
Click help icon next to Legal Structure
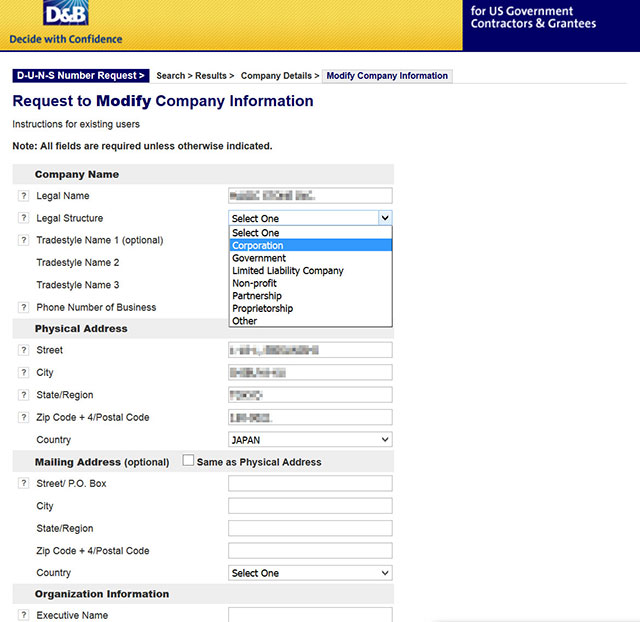(x=24, y=218)
